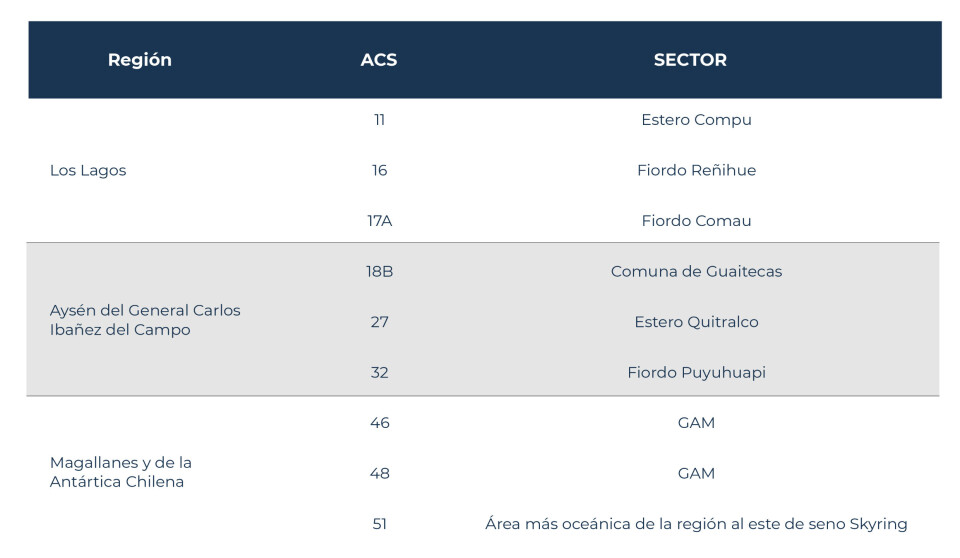Select the Los Lagos region cell

click(x=88, y=171)
